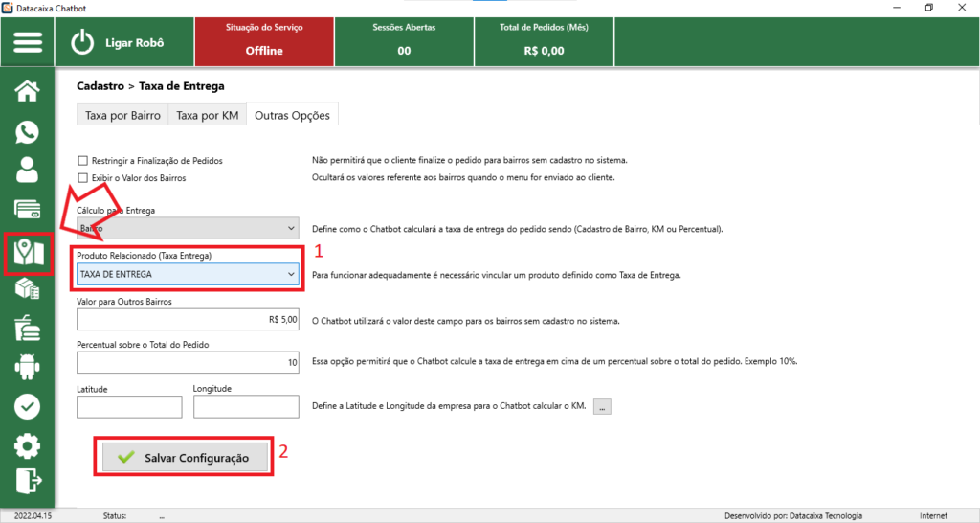
Task: Open the settings gear icon
Action: pyautogui.click(x=28, y=445)
